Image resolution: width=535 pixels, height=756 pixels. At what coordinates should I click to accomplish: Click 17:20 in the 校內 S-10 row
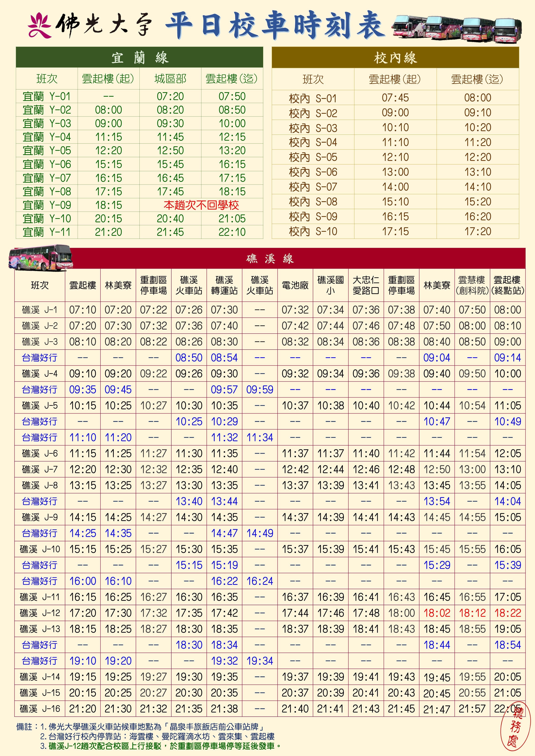tap(478, 231)
